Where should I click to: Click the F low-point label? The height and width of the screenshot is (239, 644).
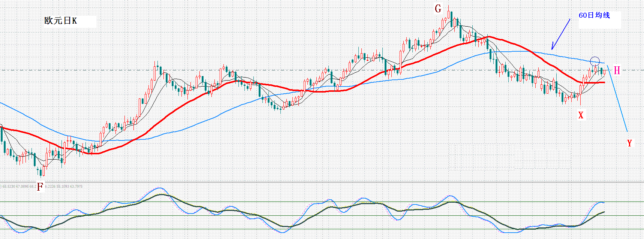(40, 187)
